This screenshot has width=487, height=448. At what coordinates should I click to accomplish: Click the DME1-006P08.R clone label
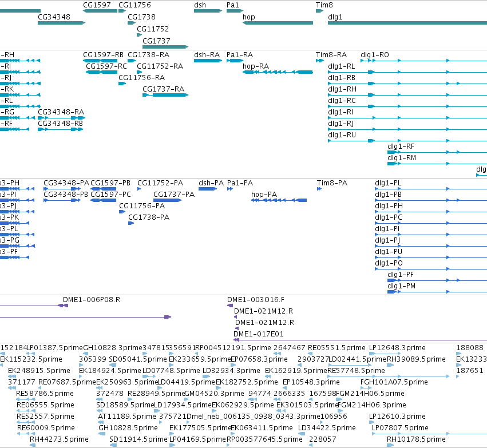[x=92, y=300]
